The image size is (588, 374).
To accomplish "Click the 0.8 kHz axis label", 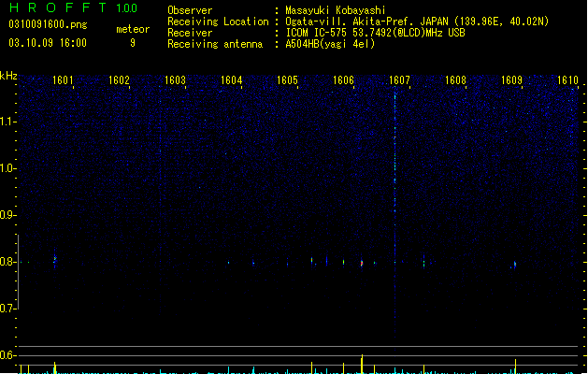I will 7,262.
